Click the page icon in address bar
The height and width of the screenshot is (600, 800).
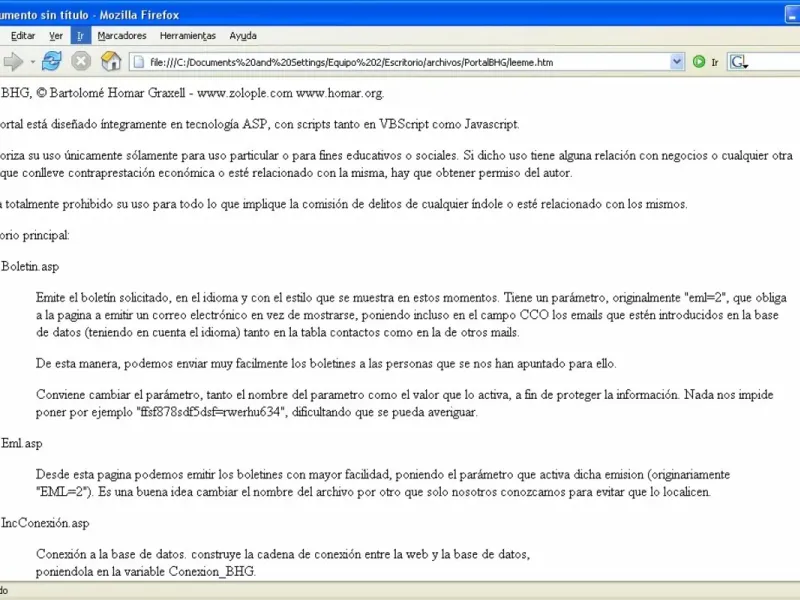point(138,62)
